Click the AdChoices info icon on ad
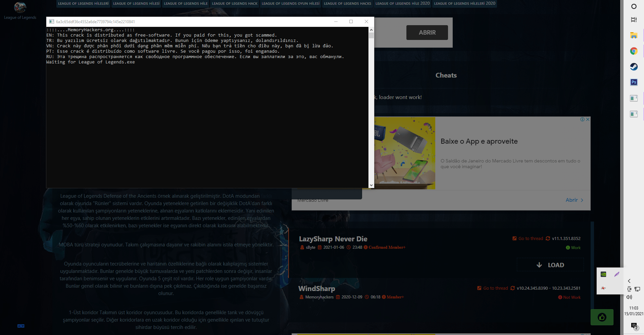Screen dimensions: 644x335 coord(582,119)
